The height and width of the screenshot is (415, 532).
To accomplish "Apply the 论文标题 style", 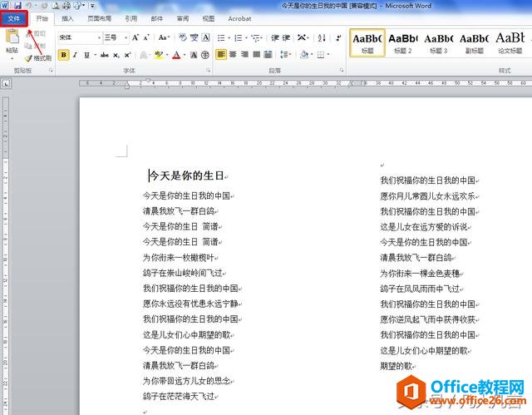I will (x=510, y=42).
